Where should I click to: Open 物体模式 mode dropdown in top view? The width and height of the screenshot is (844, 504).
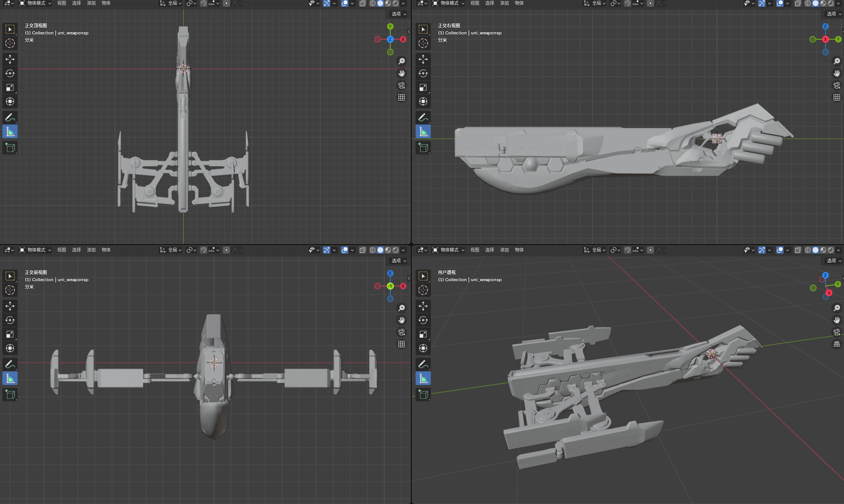pos(36,3)
